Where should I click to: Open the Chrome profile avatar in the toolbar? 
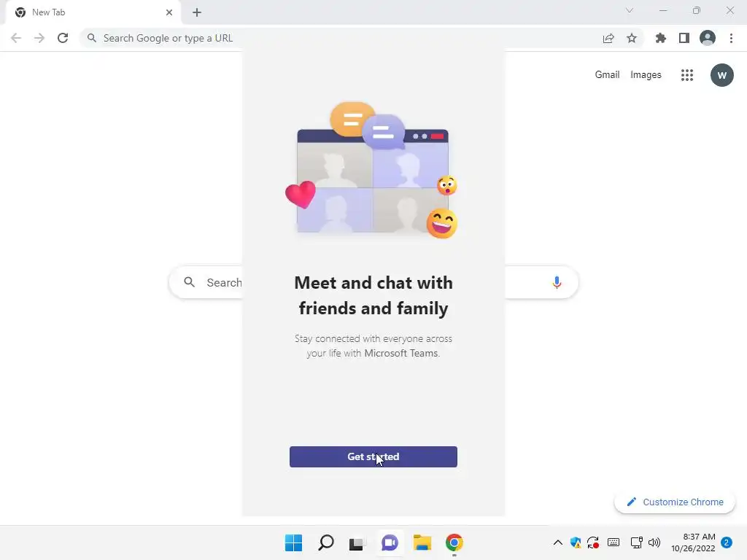point(708,38)
